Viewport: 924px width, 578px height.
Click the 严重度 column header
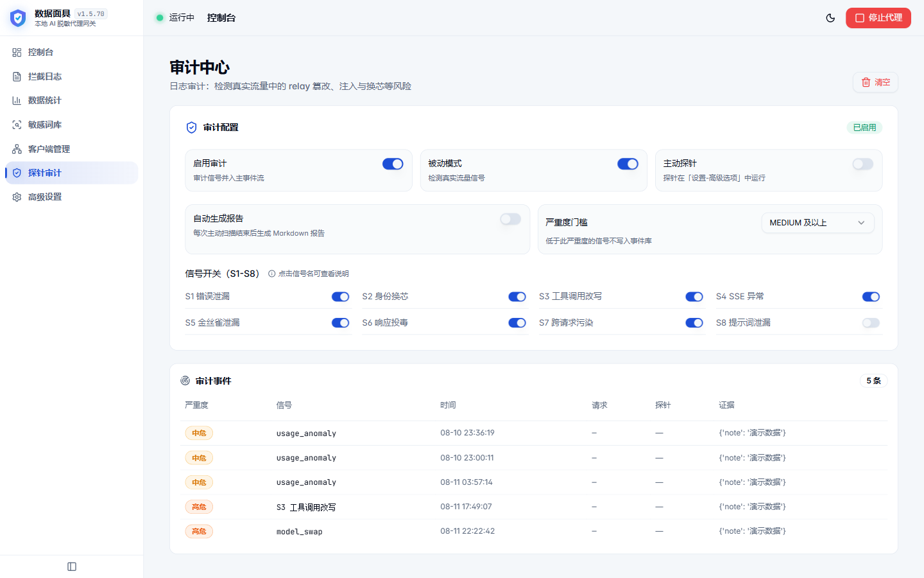pyautogui.click(x=196, y=405)
